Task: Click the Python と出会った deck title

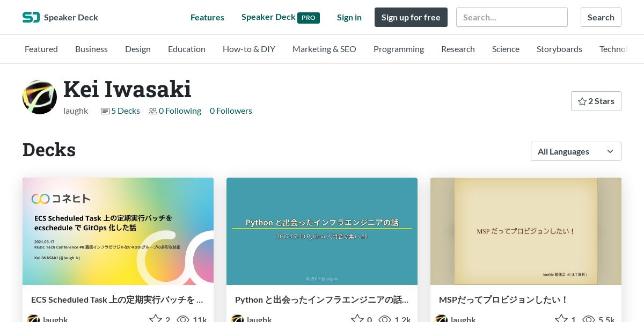Action: click(322, 299)
